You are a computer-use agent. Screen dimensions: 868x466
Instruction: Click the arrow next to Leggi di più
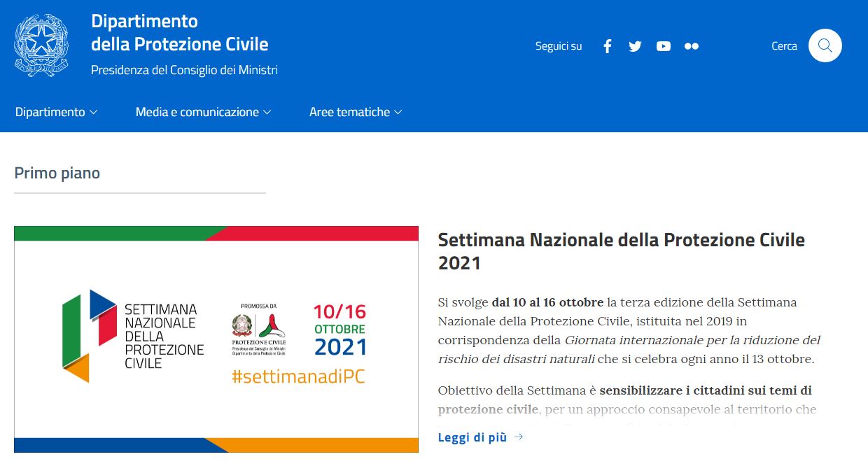click(519, 437)
